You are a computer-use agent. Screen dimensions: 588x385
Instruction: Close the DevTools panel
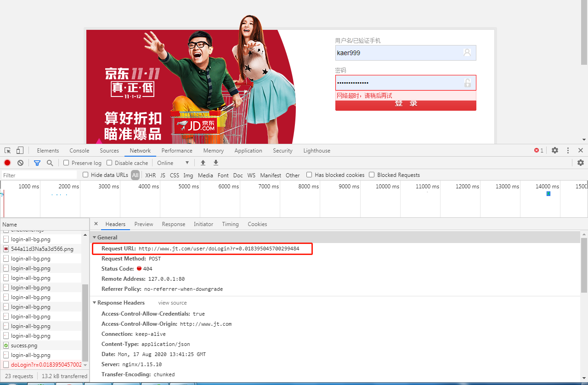point(581,150)
